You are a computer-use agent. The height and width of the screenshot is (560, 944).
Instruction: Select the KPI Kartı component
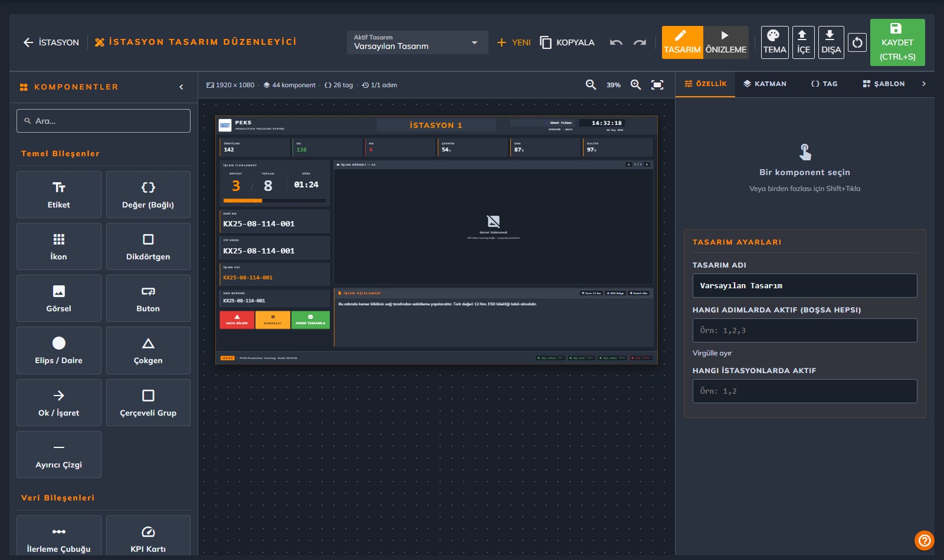pos(148,535)
